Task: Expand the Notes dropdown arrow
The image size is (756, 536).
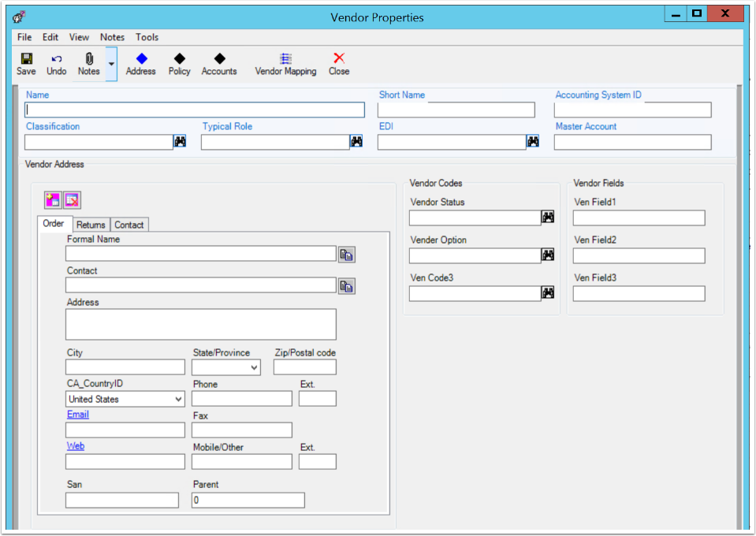Action: [x=111, y=64]
